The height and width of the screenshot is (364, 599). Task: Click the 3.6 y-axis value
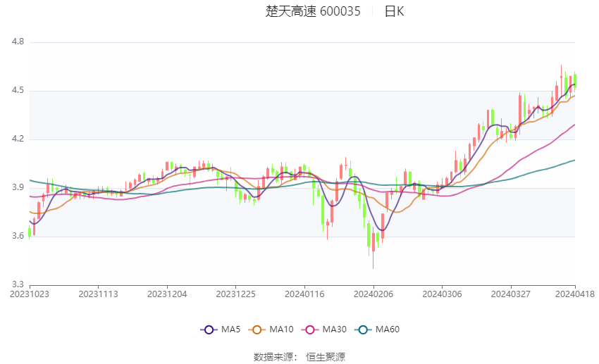coord(18,236)
